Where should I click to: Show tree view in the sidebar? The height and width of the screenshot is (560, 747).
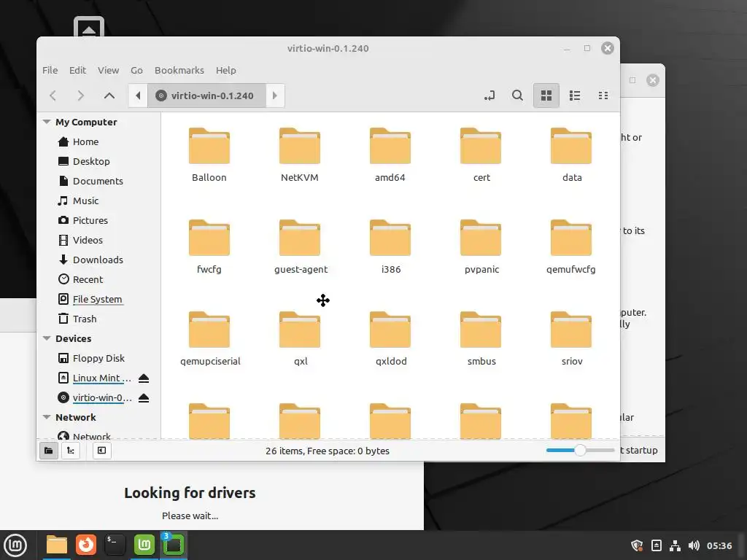[x=71, y=451]
